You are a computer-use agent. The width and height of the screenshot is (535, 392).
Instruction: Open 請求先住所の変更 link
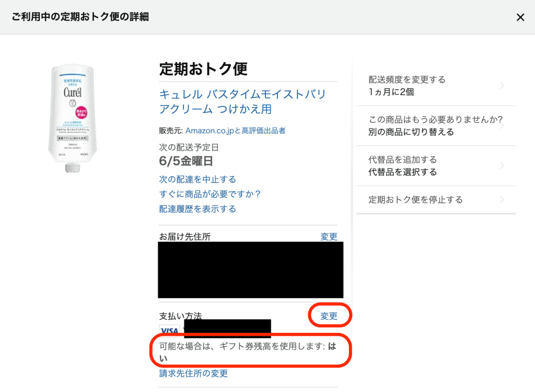(x=193, y=373)
